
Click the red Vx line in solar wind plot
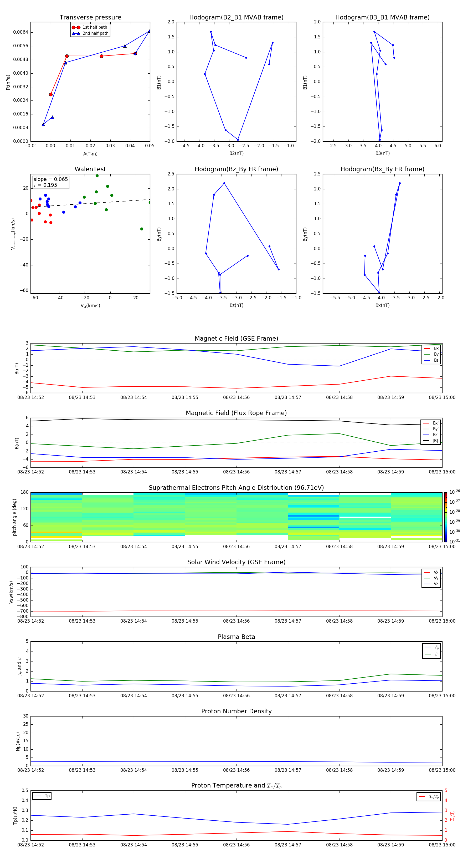pos(236,611)
